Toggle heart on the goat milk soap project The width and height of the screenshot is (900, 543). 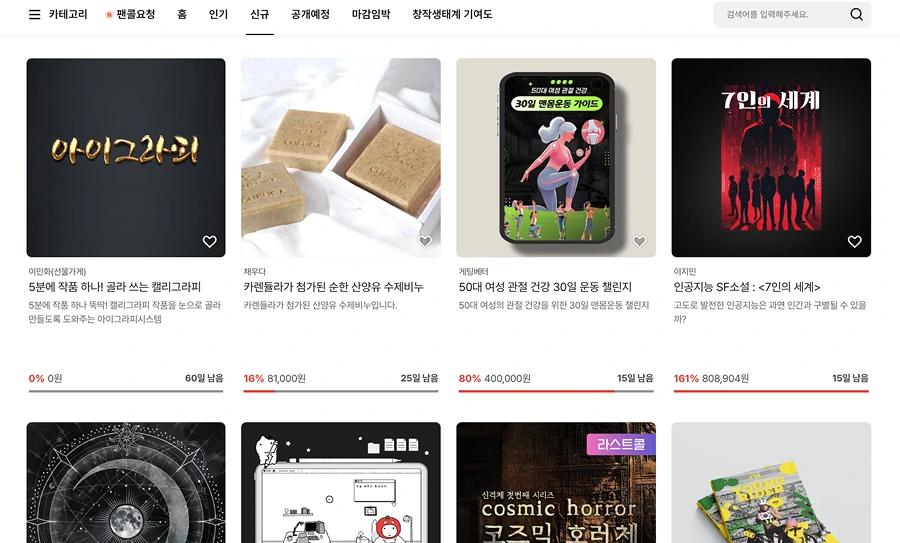click(x=425, y=242)
